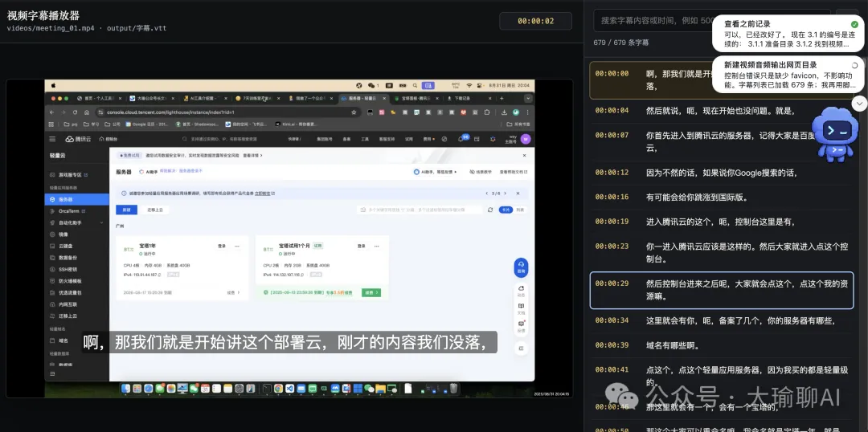Click the green 续费 button on the trial card

[x=371, y=292]
